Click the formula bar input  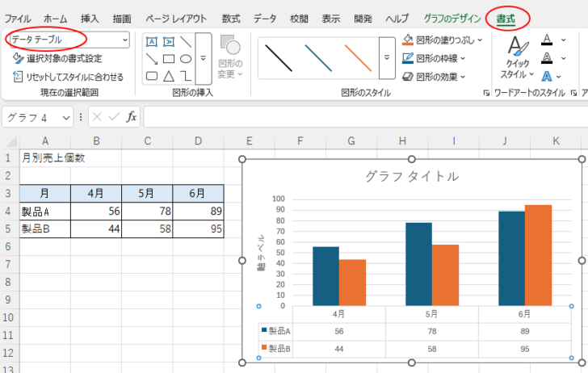point(365,117)
